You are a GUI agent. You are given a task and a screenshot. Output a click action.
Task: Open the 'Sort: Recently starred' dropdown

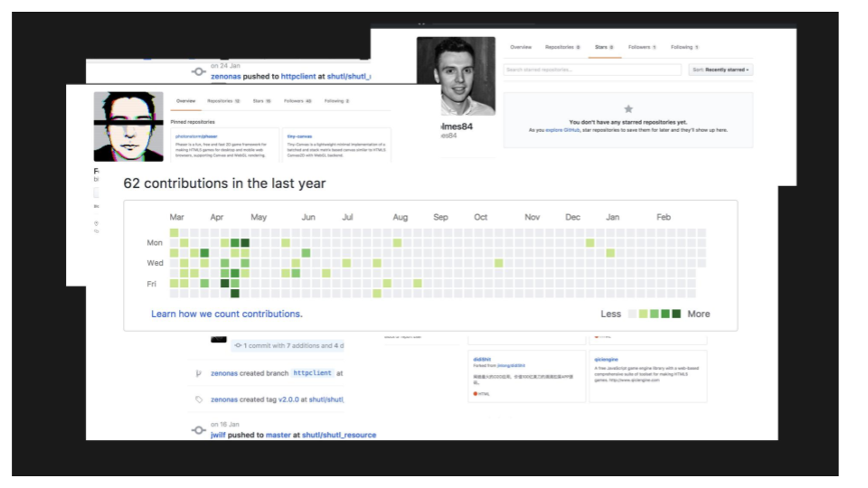(721, 70)
